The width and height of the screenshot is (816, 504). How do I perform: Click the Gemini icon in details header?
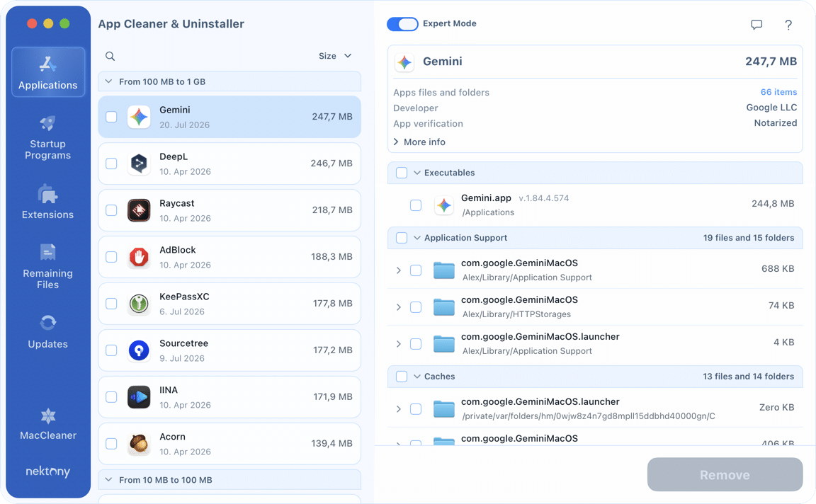tap(404, 62)
